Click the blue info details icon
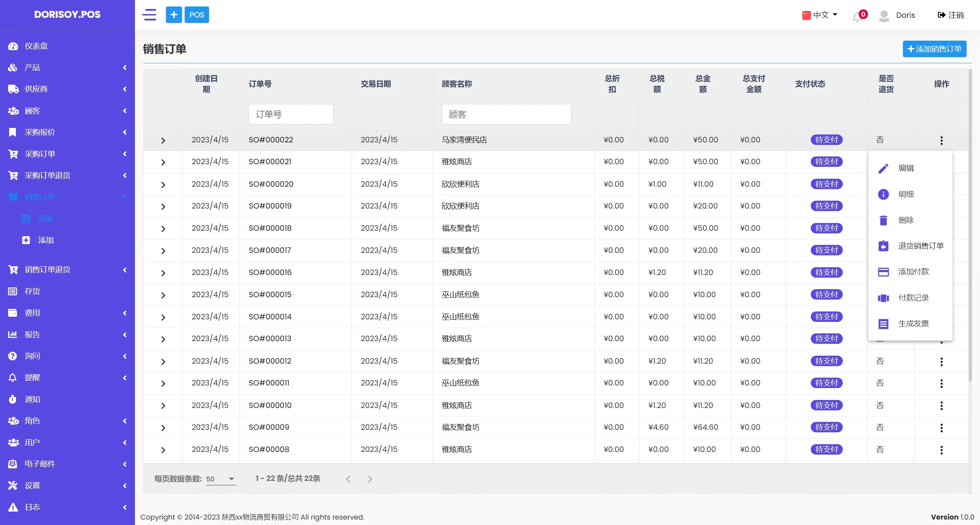Viewport: 980px width, 525px height. click(x=883, y=194)
